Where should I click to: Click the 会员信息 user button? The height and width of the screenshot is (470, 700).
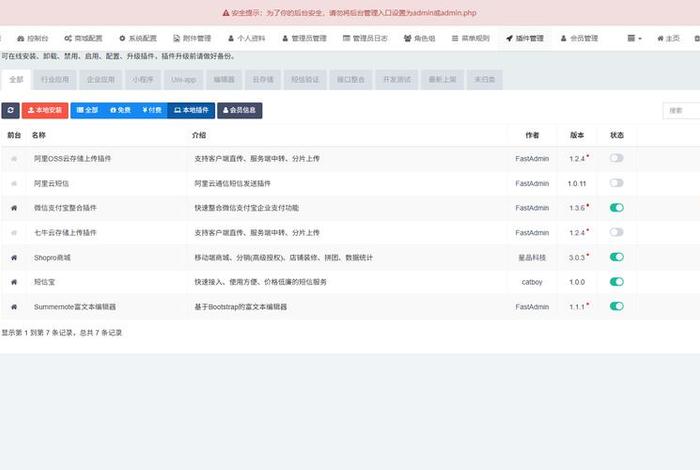239,110
